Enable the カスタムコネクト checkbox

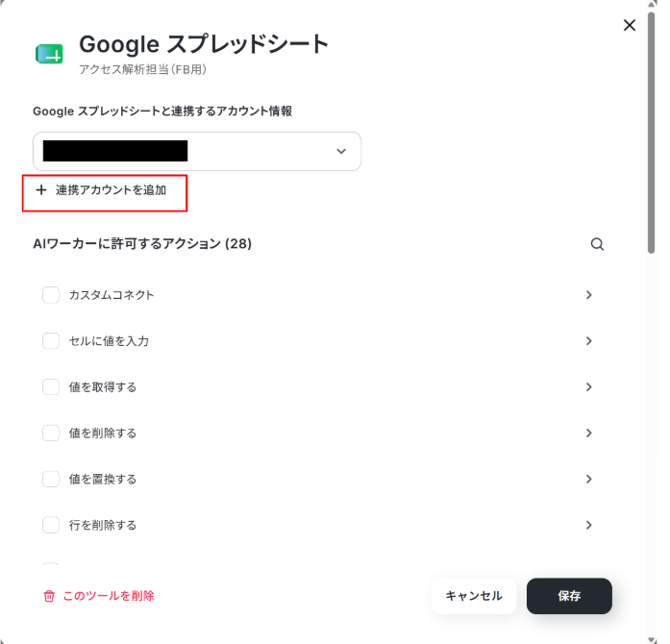(x=51, y=295)
